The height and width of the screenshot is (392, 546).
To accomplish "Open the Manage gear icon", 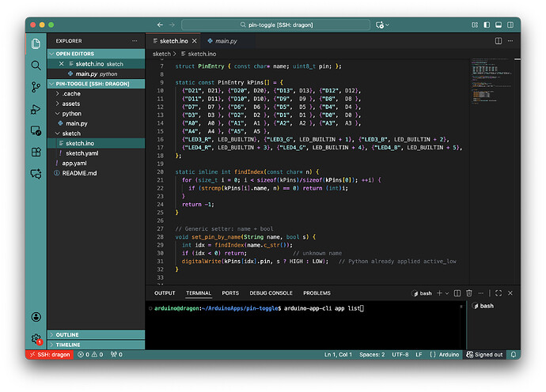I will click(x=36, y=338).
